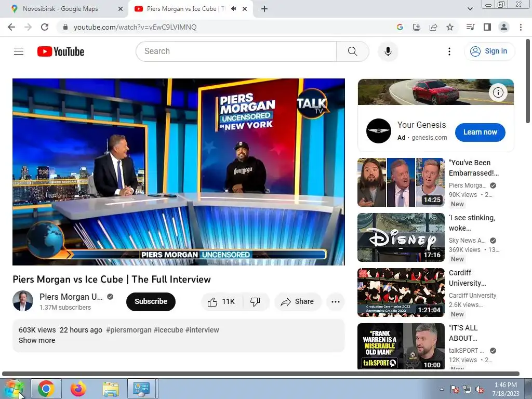The height and width of the screenshot is (399, 532).
Task: Open "IT'S ALL ABOUT..." video title
Action: (463, 333)
